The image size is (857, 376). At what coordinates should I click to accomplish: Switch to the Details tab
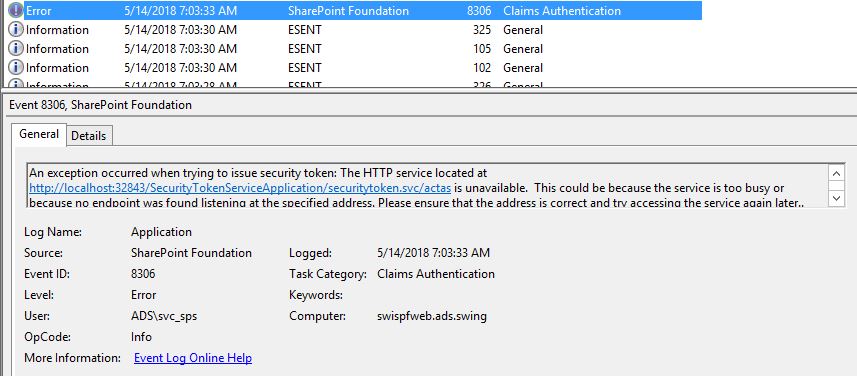coord(89,136)
